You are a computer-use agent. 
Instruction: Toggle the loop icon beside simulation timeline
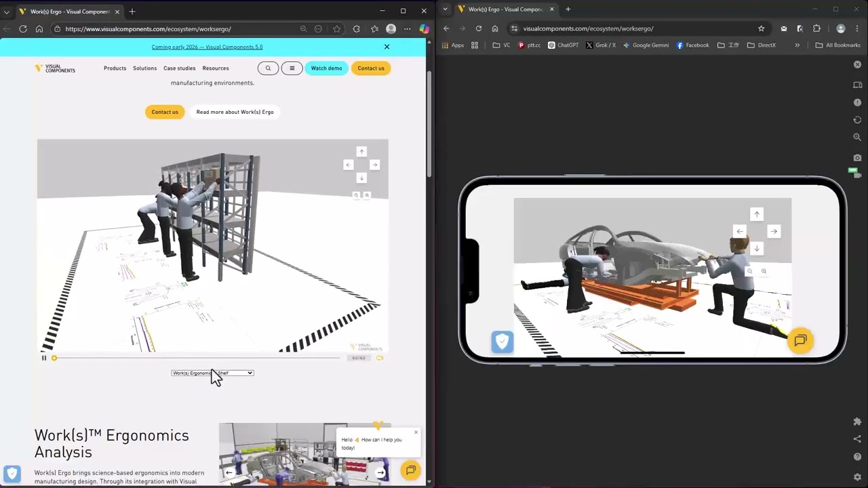click(x=380, y=358)
